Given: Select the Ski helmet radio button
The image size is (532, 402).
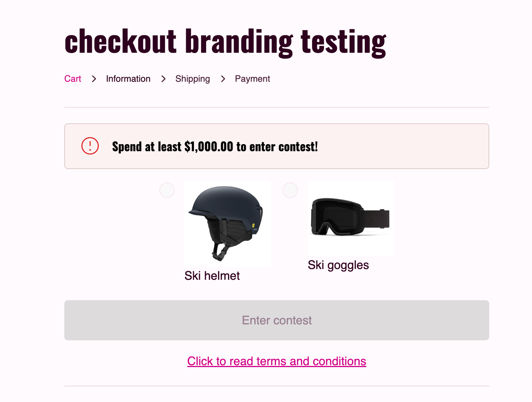Looking at the screenshot, I should click(167, 190).
